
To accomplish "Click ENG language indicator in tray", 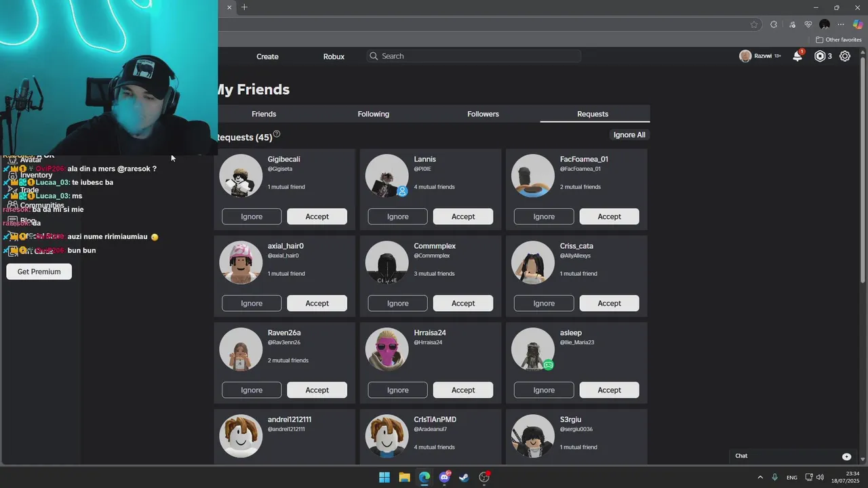I will click(x=792, y=478).
